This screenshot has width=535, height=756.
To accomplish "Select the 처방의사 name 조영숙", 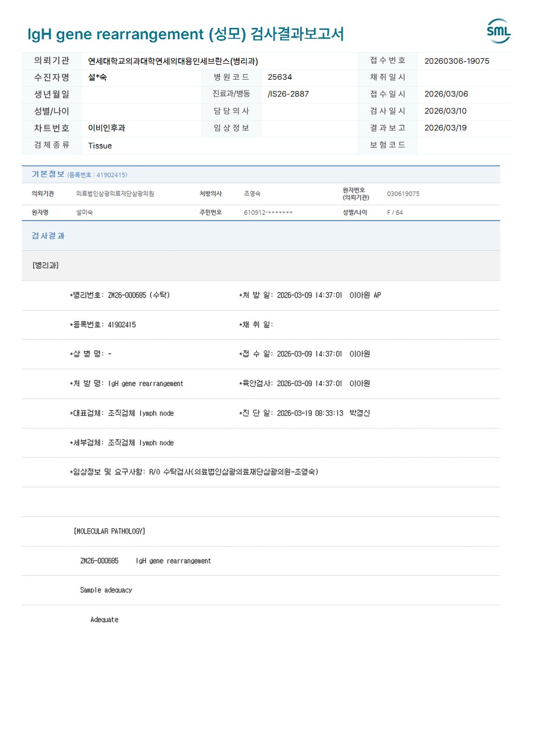I will point(252,194).
